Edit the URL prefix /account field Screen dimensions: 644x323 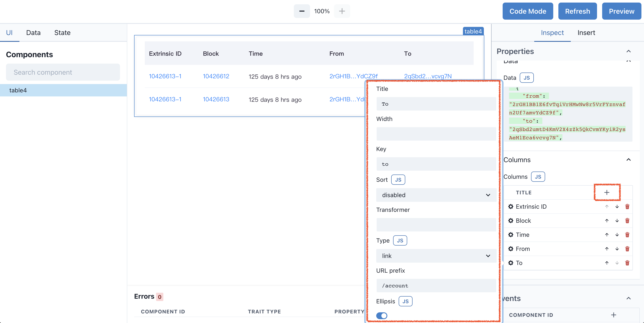[436, 285]
